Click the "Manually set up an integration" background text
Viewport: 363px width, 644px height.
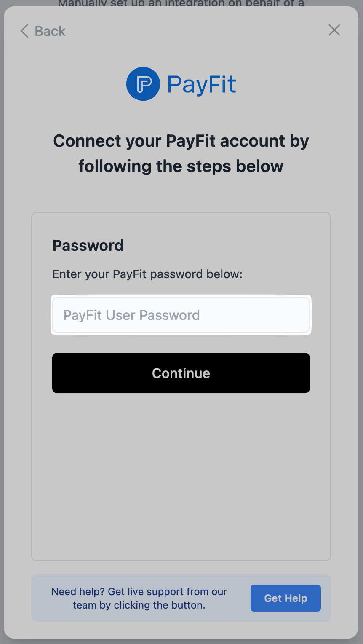[x=181, y=3]
